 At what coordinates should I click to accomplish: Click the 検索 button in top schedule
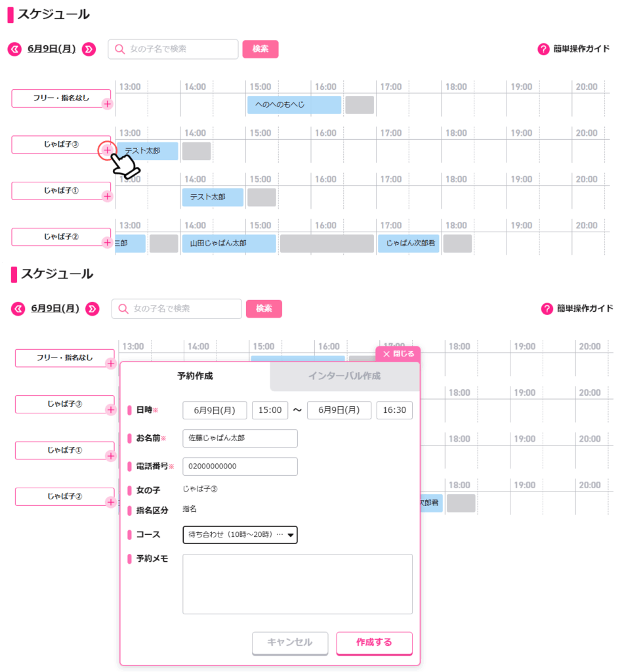(260, 49)
